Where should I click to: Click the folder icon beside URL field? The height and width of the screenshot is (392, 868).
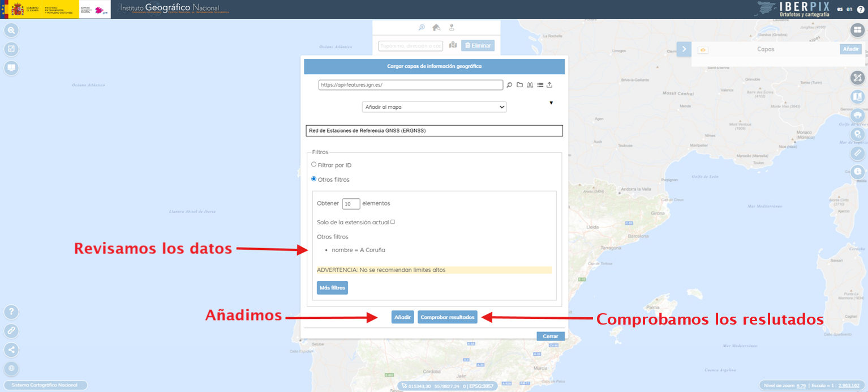tap(519, 85)
